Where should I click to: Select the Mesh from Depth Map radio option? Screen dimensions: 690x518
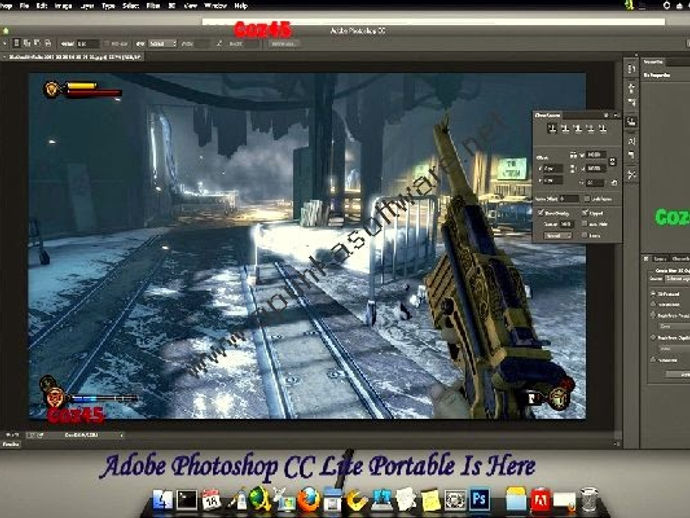(x=653, y=337)
